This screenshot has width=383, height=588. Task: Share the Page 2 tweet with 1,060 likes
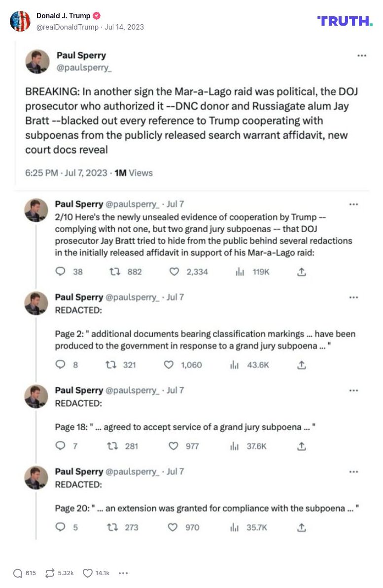(302, 365)
